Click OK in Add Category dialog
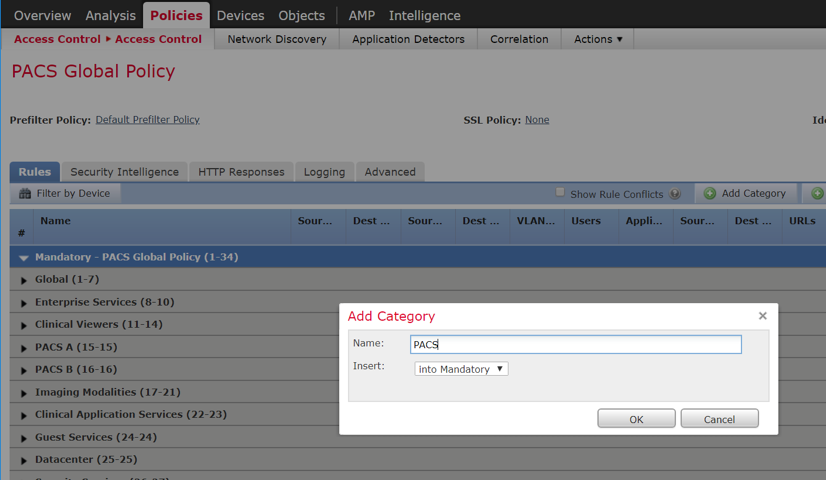 [x=636, y=419]
